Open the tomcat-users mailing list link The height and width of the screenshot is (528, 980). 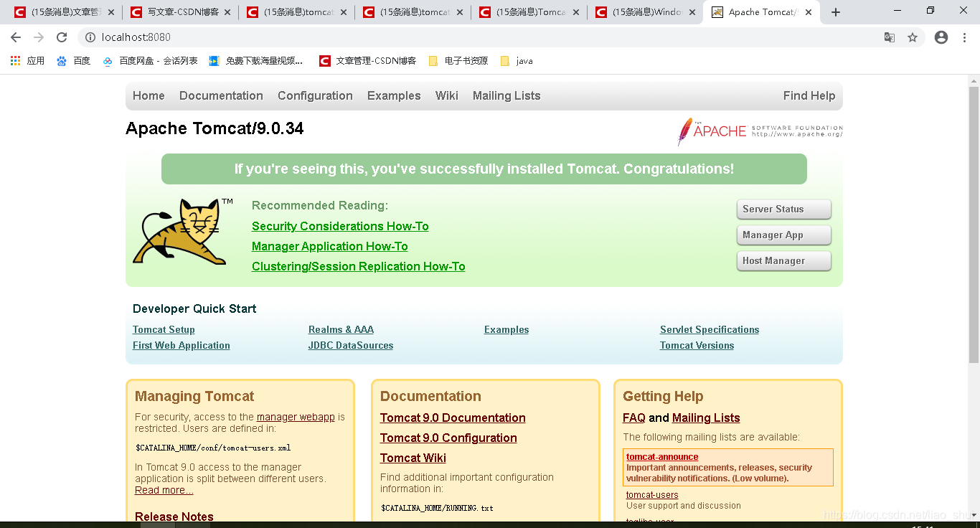coord(652,495)
